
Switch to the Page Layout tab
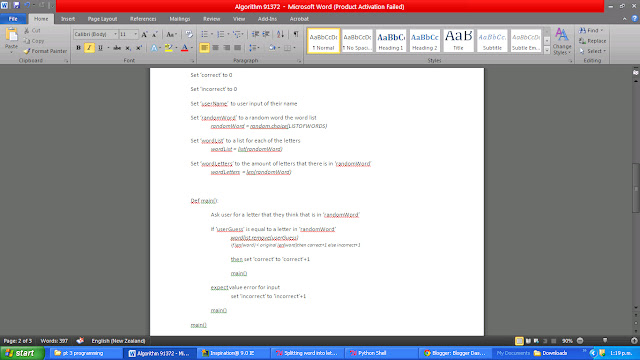click(x=102, y=19)
